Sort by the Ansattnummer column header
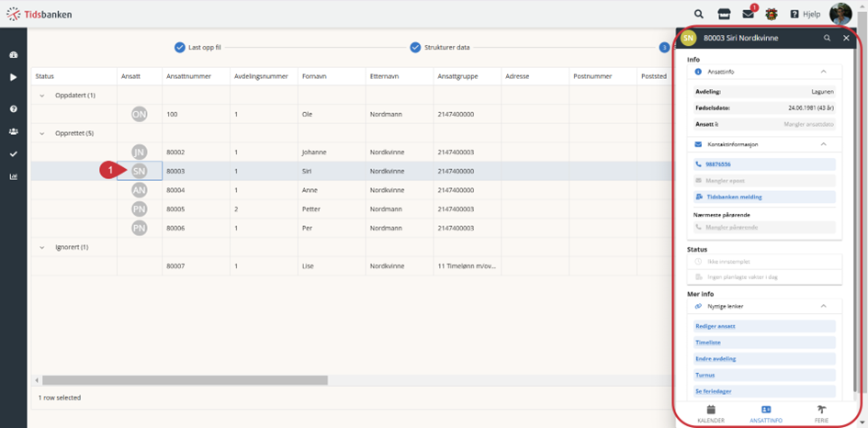The height and width of the screenshot is (428, 868). click(x=196, y=76)
